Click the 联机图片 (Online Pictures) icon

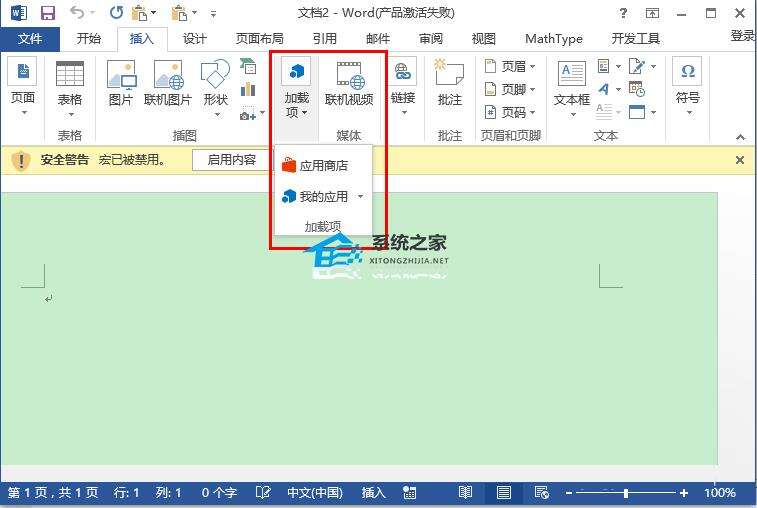point(168,75)
